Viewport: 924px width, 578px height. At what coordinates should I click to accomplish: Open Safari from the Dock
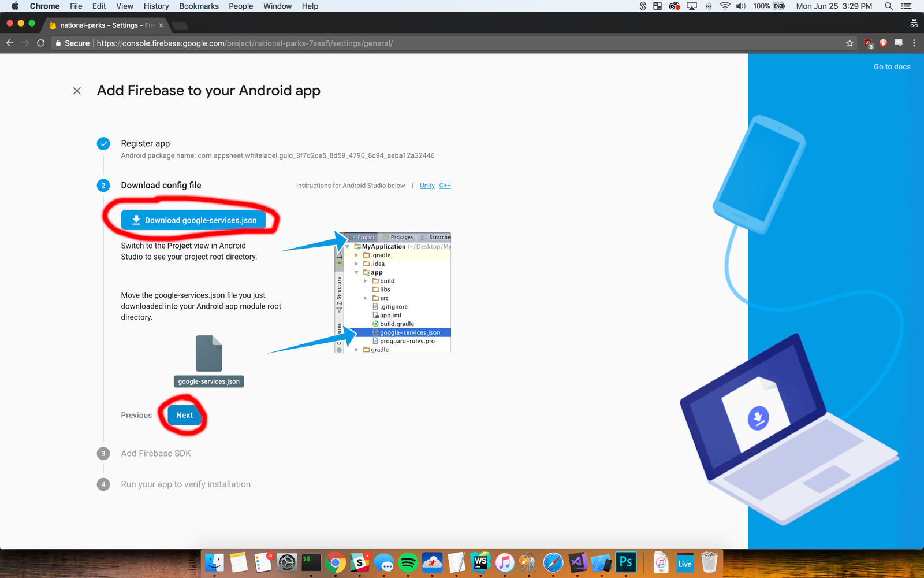[553, 562]
